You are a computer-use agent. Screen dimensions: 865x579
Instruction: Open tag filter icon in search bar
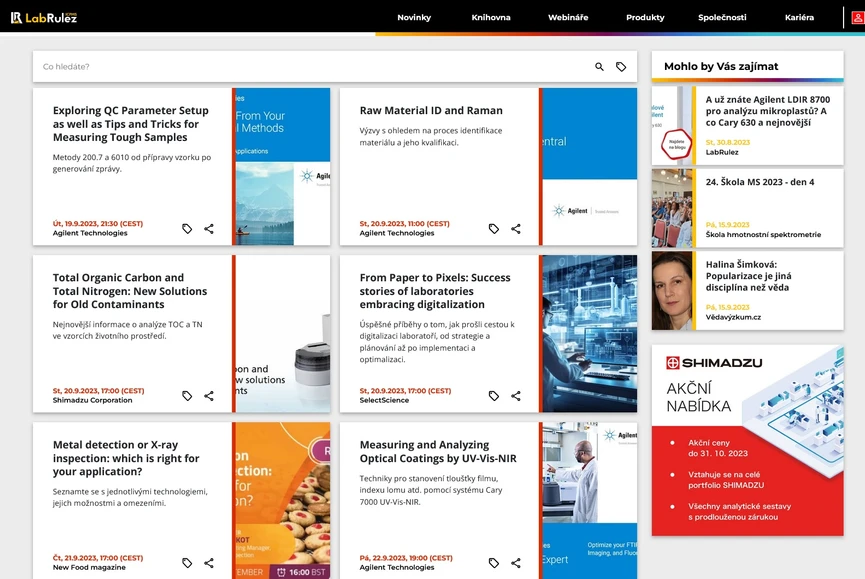[621, 67]
